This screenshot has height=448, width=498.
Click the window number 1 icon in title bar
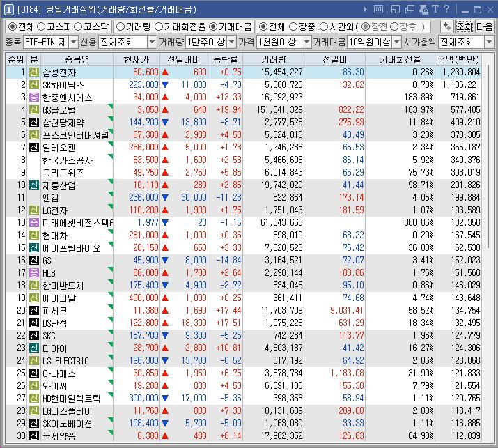tap(9, 10)
